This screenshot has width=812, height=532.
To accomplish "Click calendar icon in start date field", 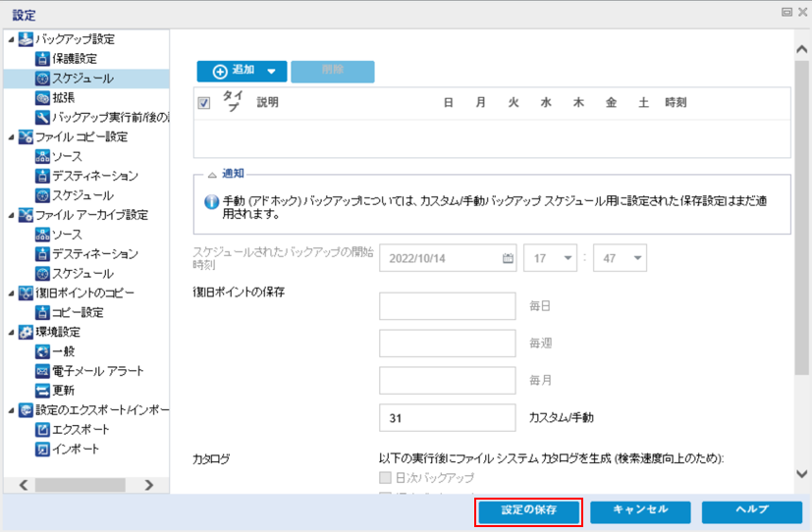I will click(508, 259).
